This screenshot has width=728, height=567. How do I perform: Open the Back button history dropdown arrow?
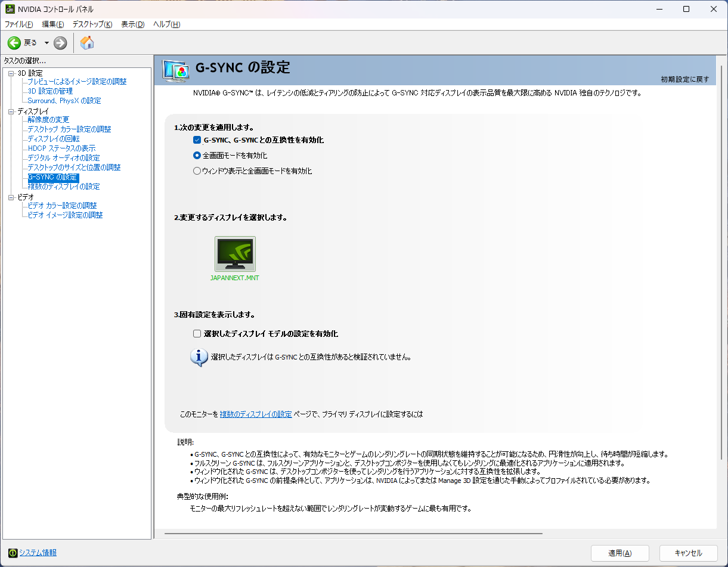[47, 43]
